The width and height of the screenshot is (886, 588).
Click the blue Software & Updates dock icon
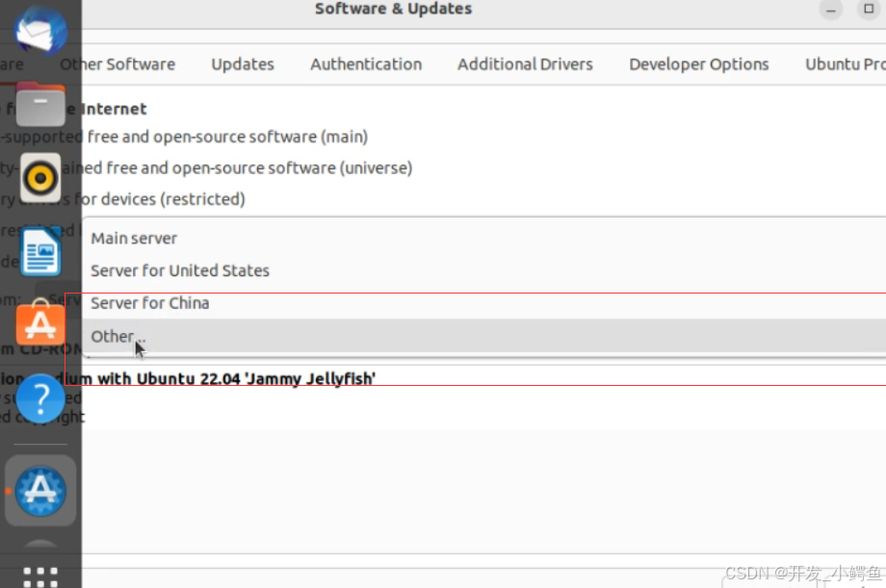point(40,491)
